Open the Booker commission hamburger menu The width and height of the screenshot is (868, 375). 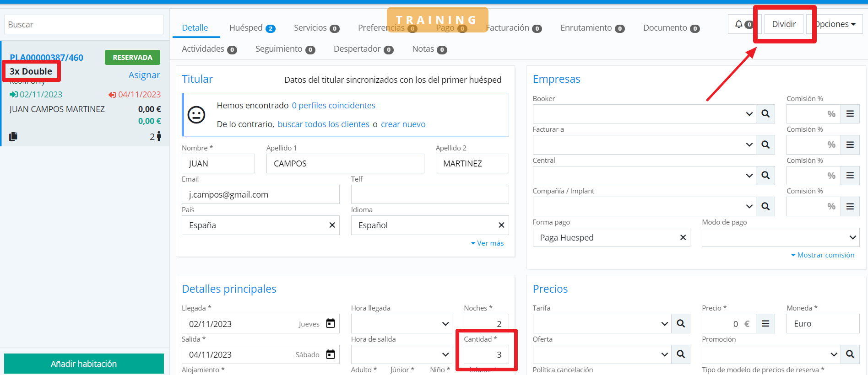click(x=850, y=114)
